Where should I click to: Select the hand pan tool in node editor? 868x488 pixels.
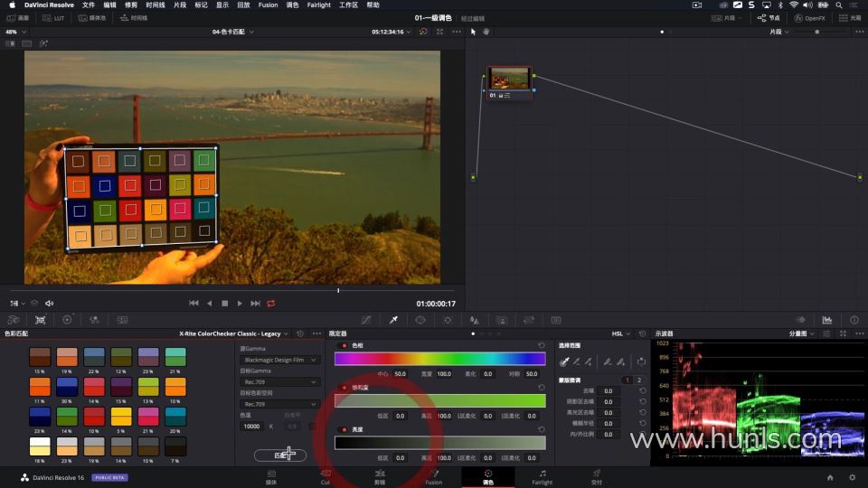(486, 32)
